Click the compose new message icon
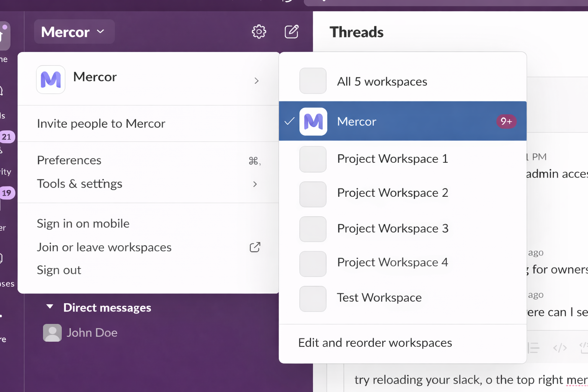The width and height of the screenshot is (588, 392). 291,32
